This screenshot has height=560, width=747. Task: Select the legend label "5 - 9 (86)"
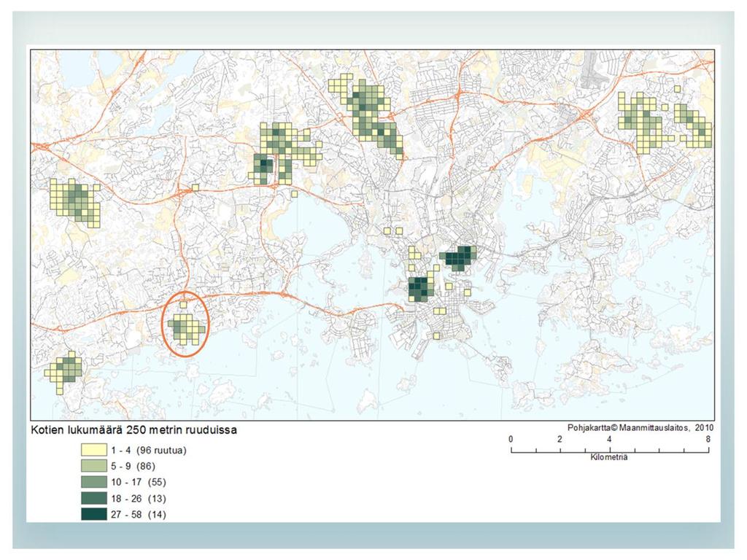point(133,466)
